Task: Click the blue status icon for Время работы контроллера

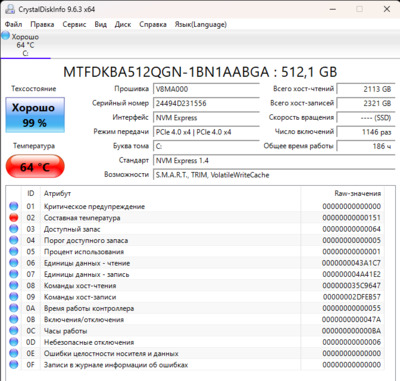Action: 14,308
